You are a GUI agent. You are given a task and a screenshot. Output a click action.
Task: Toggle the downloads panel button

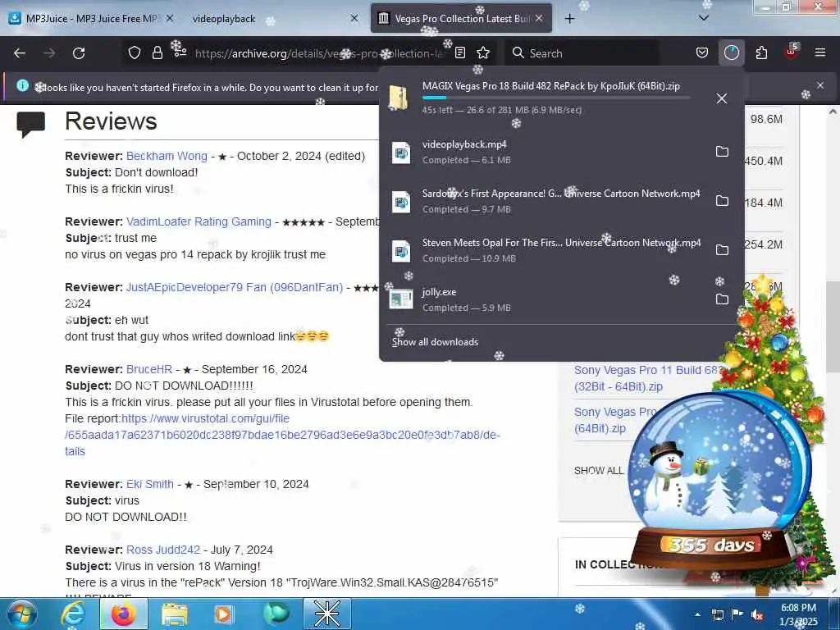(731, 52)
